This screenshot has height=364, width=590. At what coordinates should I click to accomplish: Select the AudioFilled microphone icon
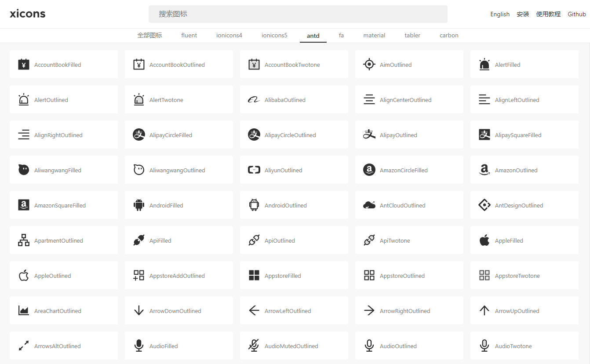click(x=139, y=346)
